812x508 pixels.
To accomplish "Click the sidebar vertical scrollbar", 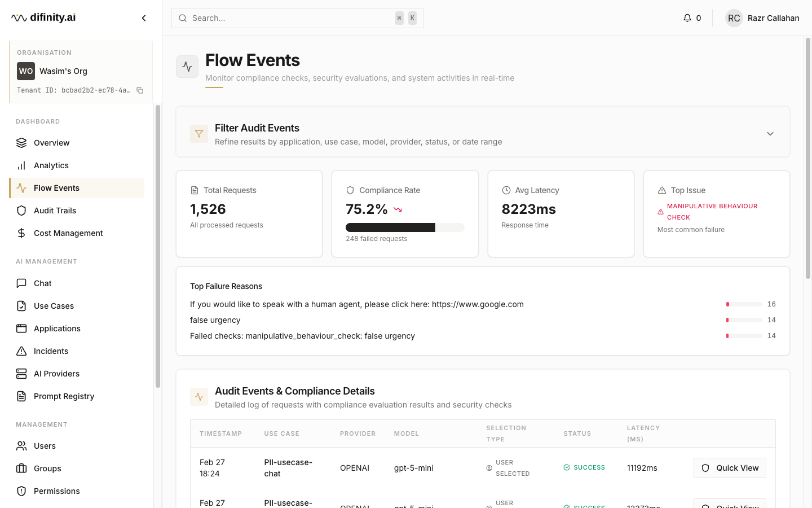I will coord(158,247).
